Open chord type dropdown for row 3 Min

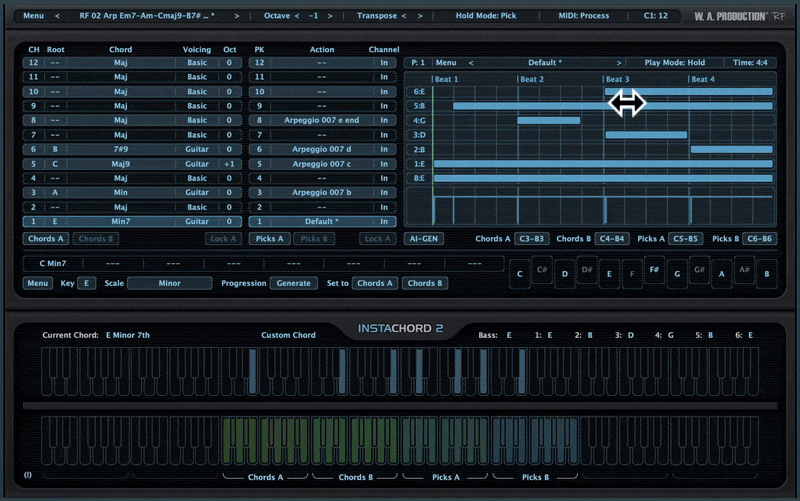pyautogui.click(x=121, y=193)
